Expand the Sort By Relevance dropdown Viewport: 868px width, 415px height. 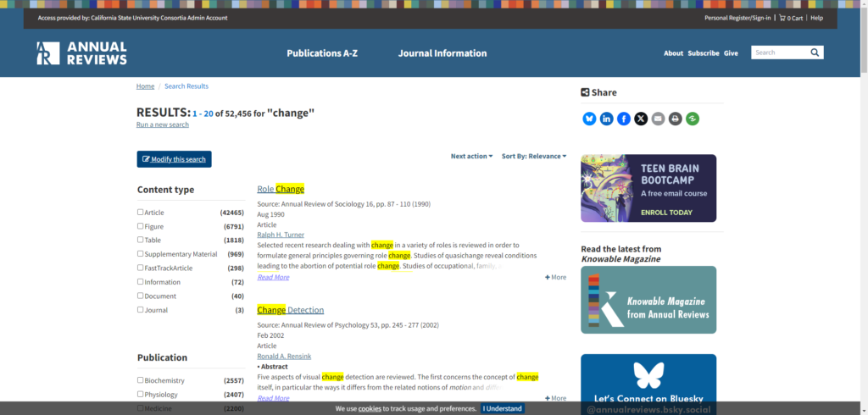tap(534, 156)
